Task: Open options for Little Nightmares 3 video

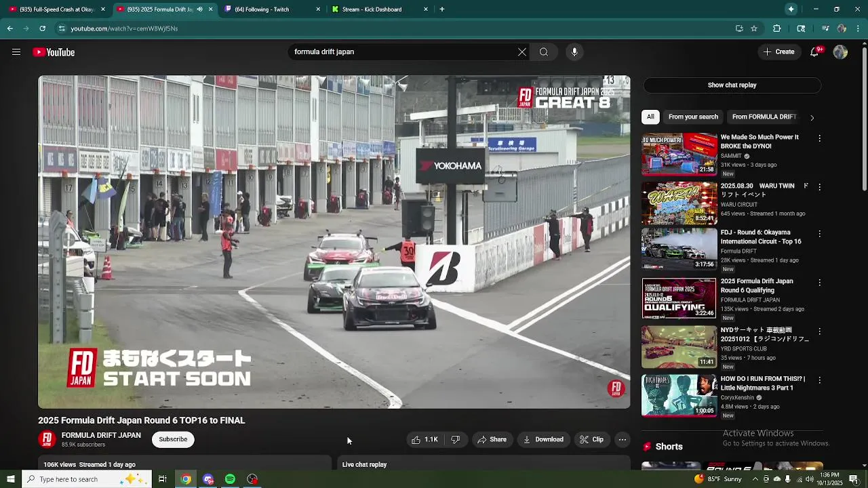Action: (819, 380)
